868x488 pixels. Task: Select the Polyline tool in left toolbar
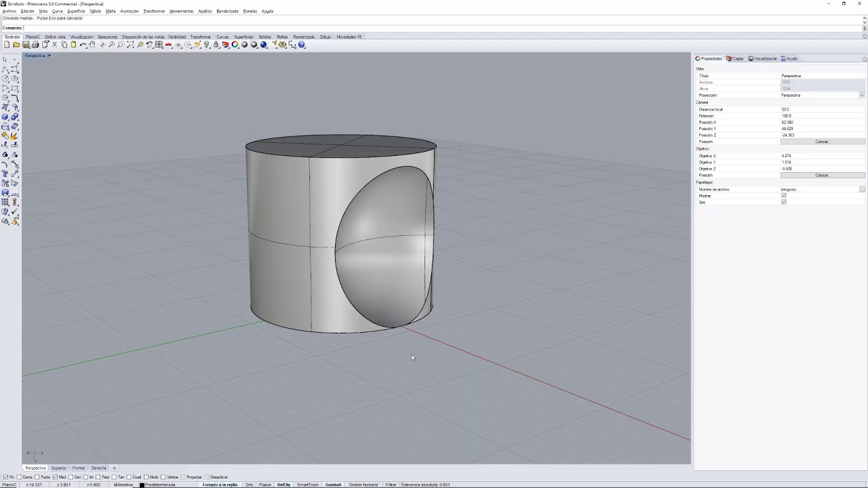click(5, 69)
